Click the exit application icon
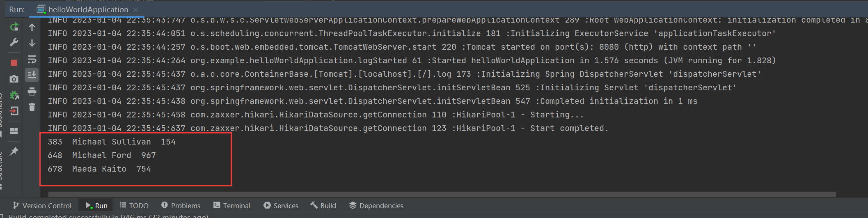This screenshot has height=218, width=868. pos(14,111)
